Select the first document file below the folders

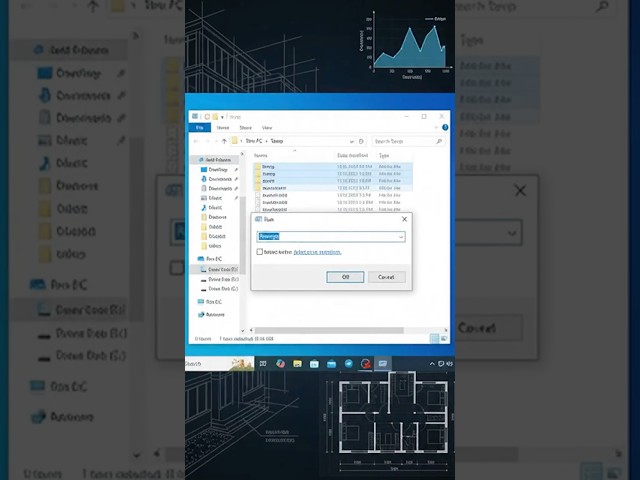[333, 195]
